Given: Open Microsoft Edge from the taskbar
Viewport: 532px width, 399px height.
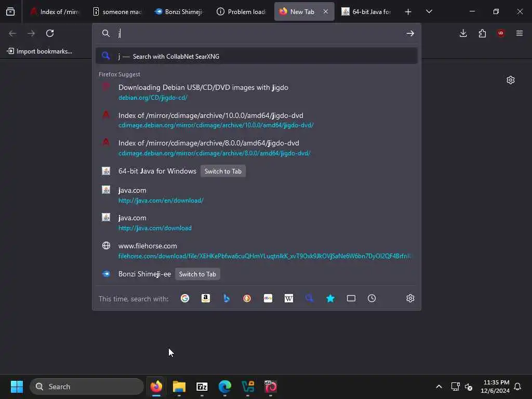Looking at the screenshot, I should (x=224, y=387).
